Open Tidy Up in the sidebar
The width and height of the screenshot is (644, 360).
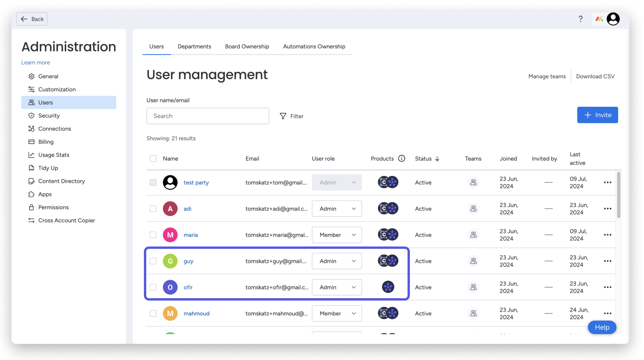69,168
